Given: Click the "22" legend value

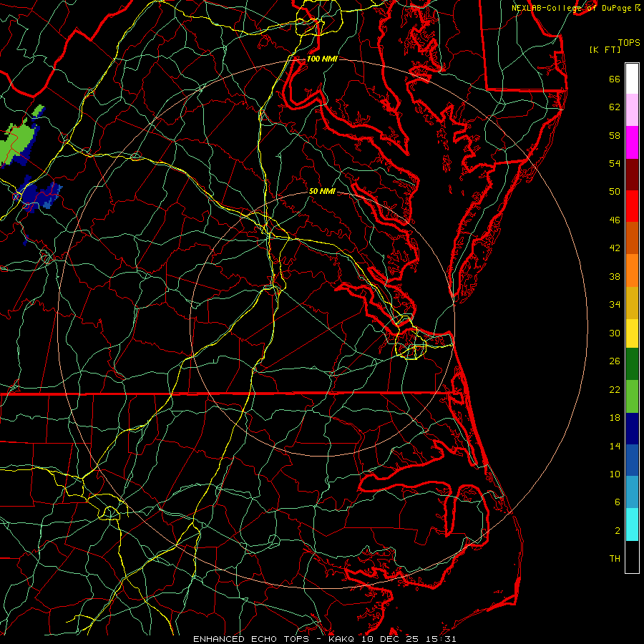Looking at the screenshot, I should (615, 389).
